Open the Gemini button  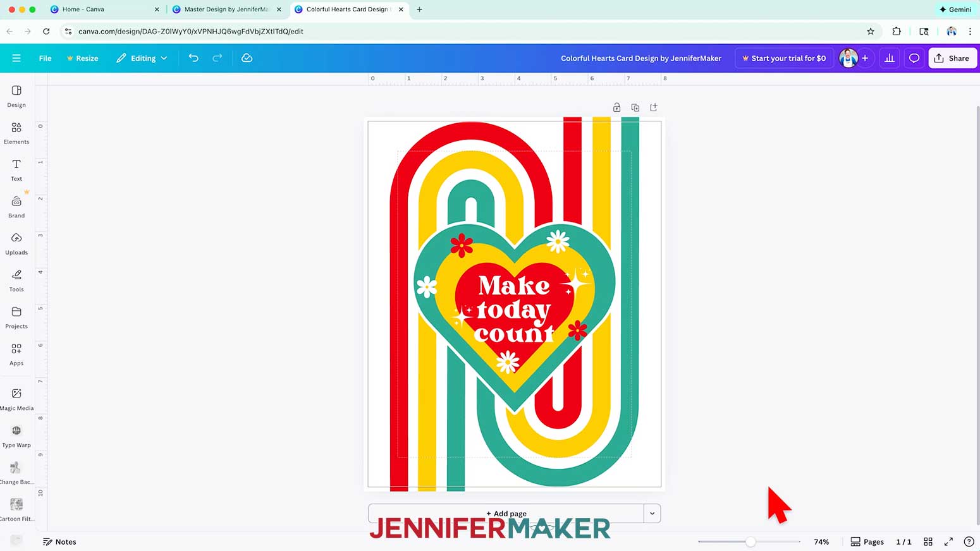point(955,9)
